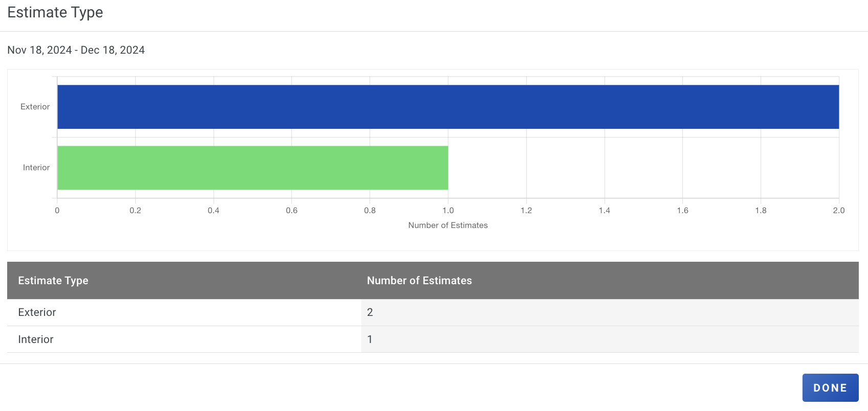Click the DONE button
The width and height of the screenshot is (868, 411).
click(830, 387)
